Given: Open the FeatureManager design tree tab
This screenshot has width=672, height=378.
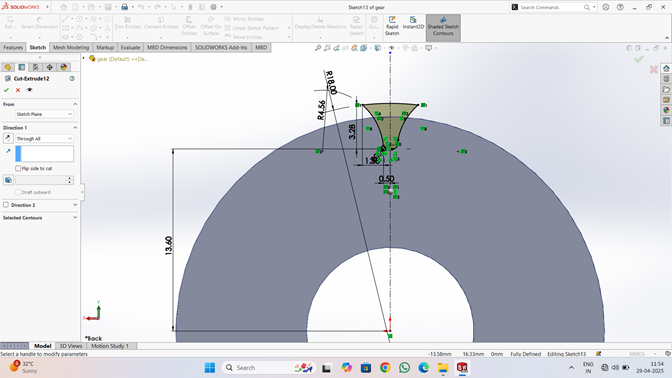Looking at the screenshot, I should coord(8,67).
